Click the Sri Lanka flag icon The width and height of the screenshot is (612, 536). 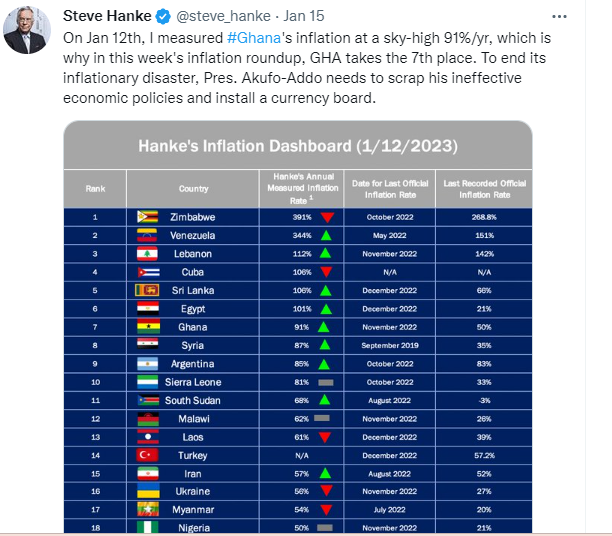click(148, 290)
